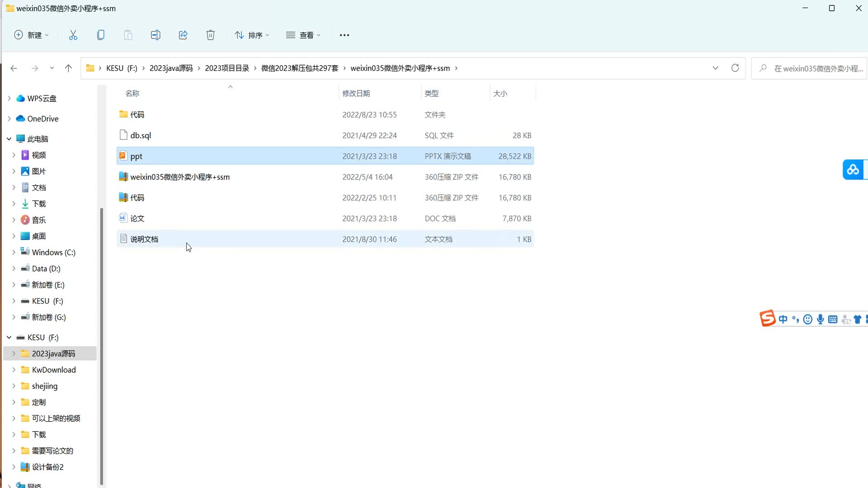Open the 查看 view menu
This screenshot has width=868, height=488.
(303, 35)
